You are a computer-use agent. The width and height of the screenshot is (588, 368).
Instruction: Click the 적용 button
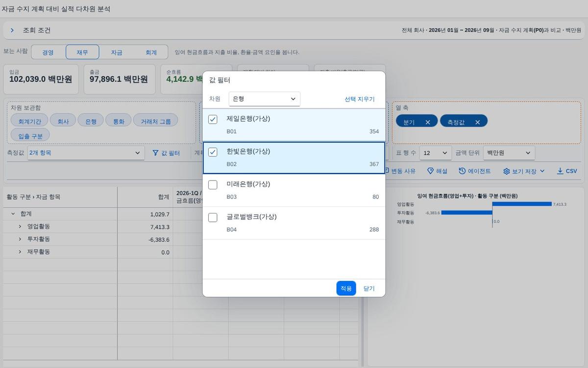[x=346, y=289]
